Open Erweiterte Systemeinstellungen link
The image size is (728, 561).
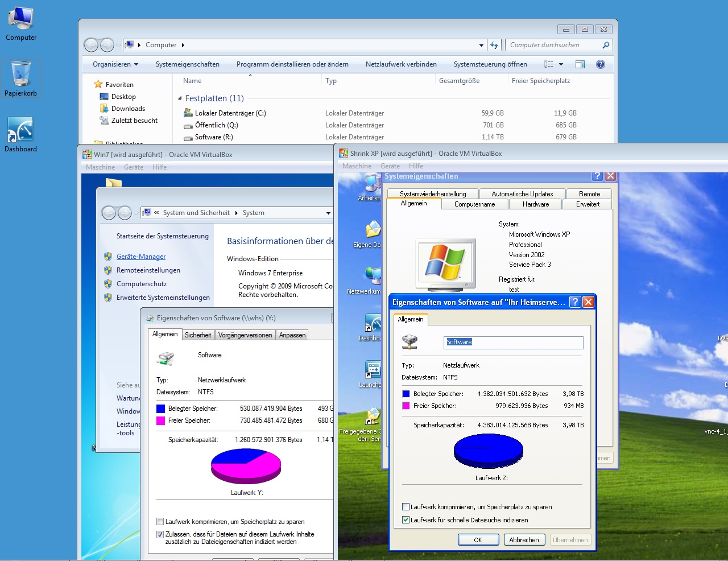(x=163, y=298)
